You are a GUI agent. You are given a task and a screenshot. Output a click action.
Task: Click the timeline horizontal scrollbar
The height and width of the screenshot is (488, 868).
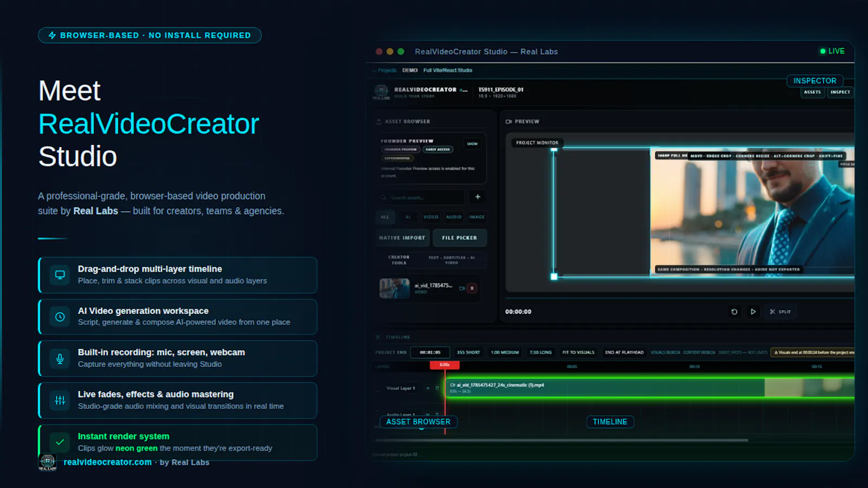[x=561, y=440]
